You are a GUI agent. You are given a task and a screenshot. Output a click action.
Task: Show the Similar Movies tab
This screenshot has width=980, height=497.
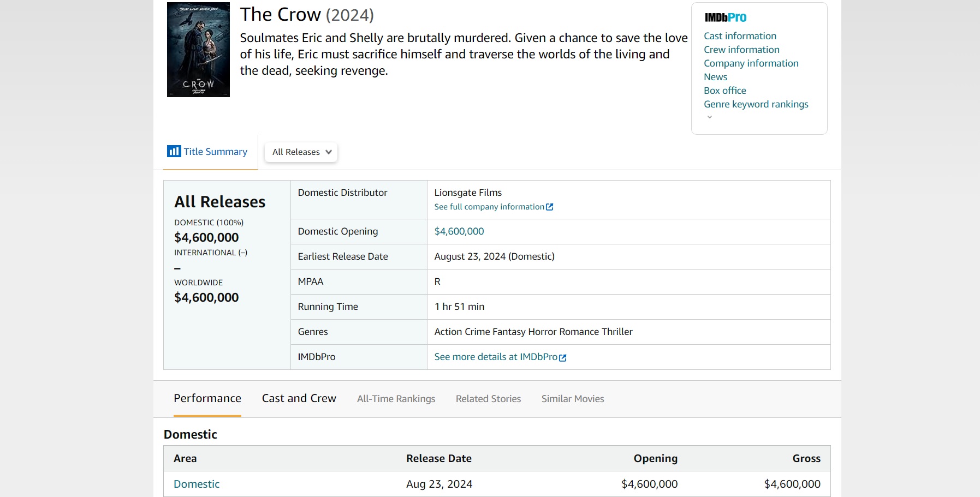tap(572, 399)
